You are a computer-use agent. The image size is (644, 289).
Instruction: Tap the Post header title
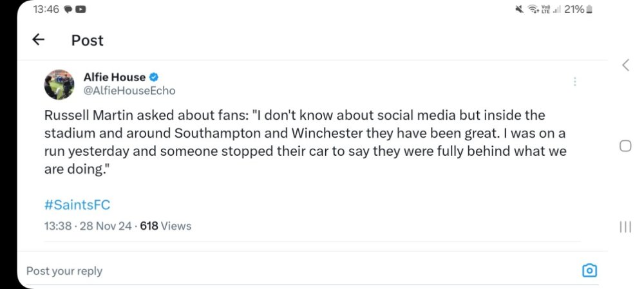88,40
